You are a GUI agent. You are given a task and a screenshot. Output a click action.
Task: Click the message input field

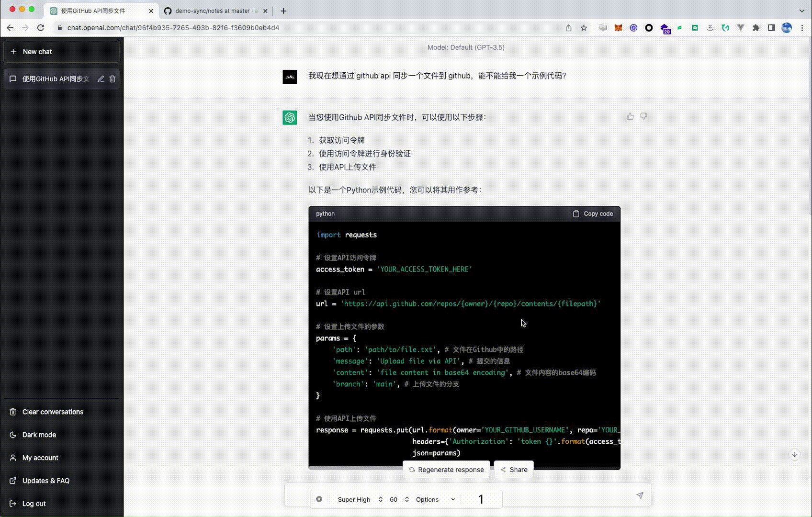[468, 495]
